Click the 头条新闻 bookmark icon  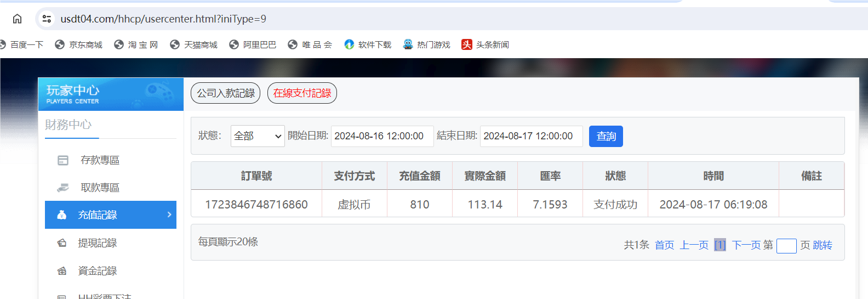pyautogui.click(x=467, y=44)
